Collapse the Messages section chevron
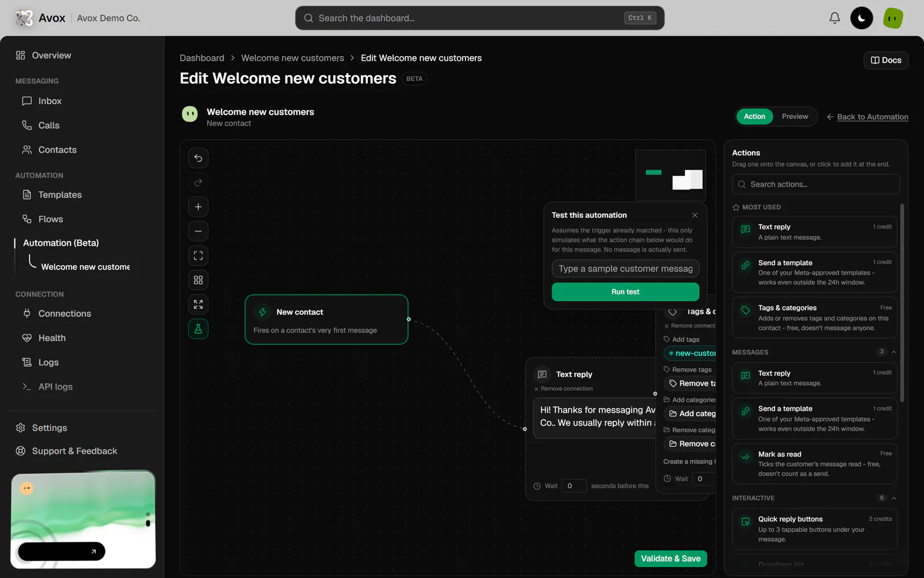Screen dimensions: 924x578 click(x=893, y=352)
